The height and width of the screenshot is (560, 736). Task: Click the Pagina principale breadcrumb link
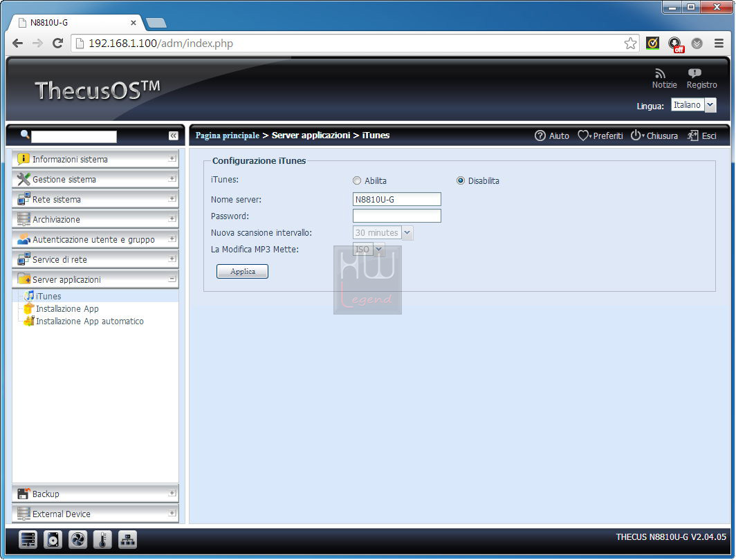pyautogui.click(x=227, y=136)
